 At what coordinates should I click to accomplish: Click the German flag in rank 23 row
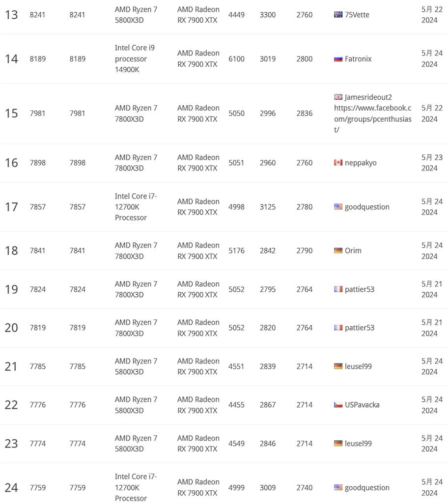[x=338, y=444]
